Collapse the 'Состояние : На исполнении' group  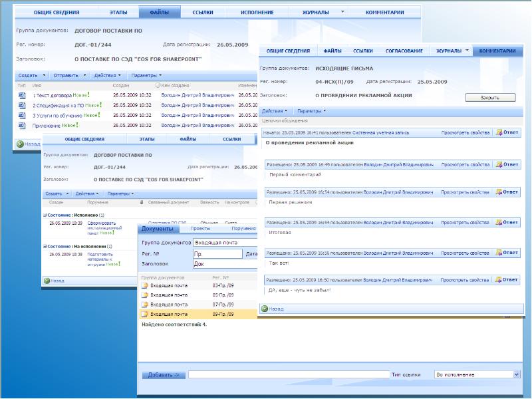(45, 246)
